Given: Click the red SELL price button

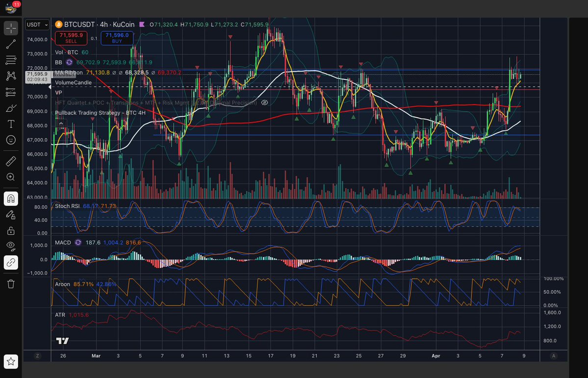Looking at the screenshot, I should (x=72, y=38).
